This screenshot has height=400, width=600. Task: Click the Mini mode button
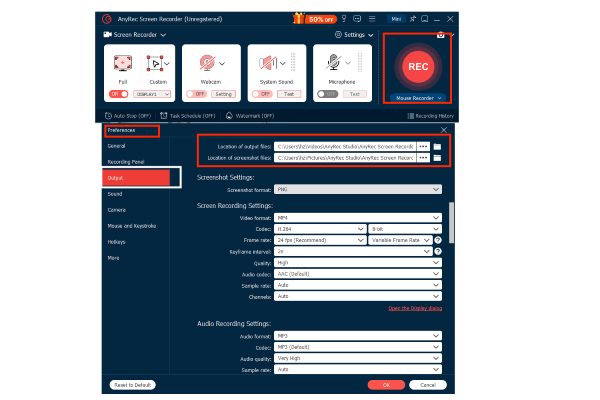pos(396,19)
